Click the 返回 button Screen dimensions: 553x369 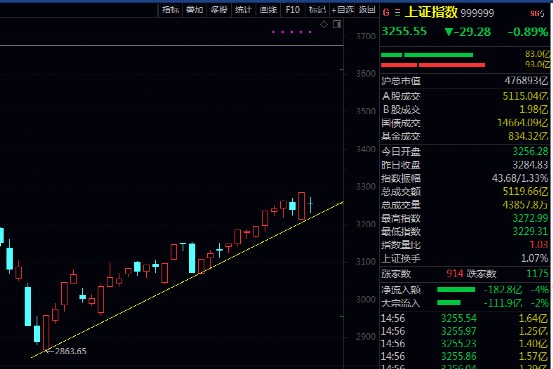coord(367,10)
